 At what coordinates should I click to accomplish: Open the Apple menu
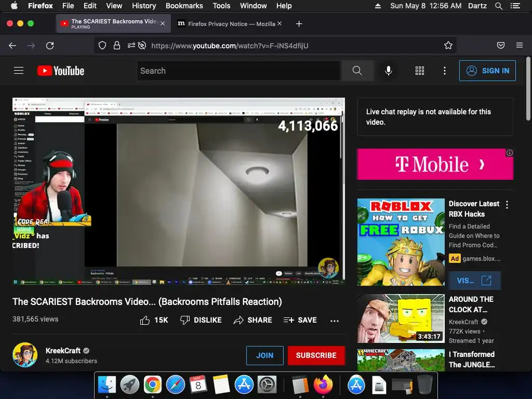coord(14,6)
